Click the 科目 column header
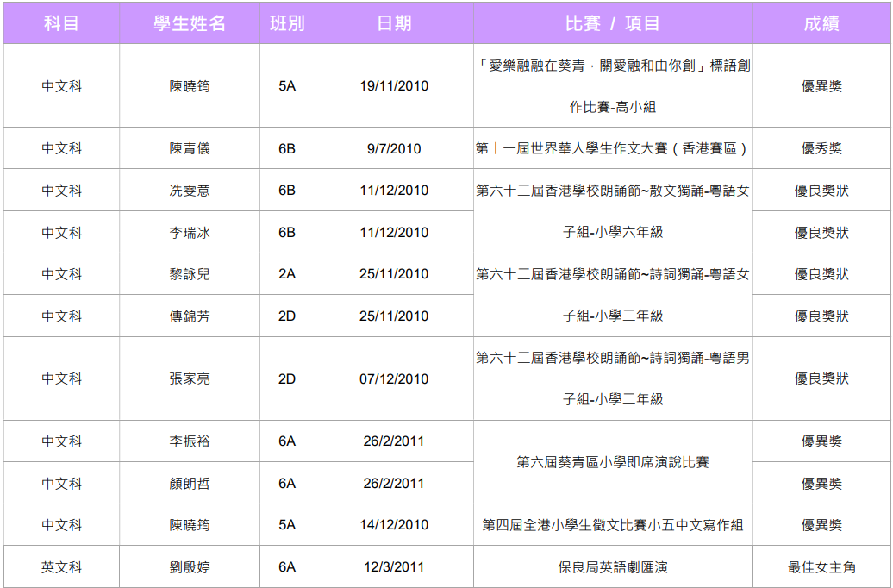The width and height of the screenshot is (893, 588). tap(61, 23)
